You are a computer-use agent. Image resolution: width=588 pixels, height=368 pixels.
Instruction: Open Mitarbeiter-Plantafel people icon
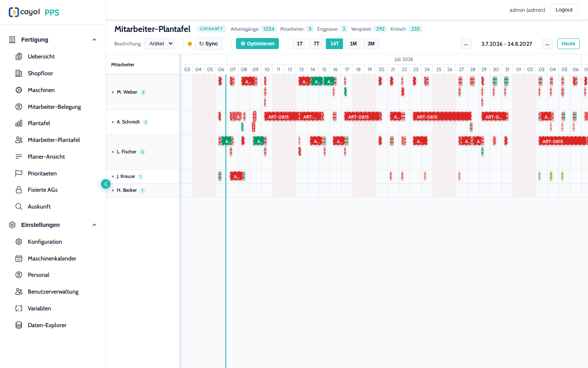[19, 140]
